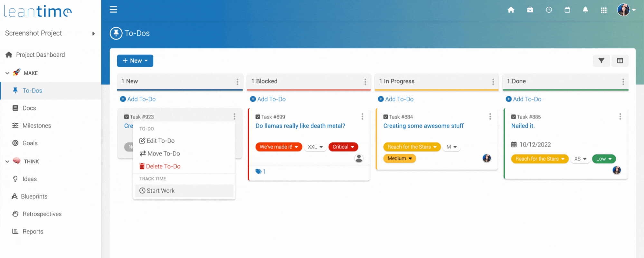Image resolution: width=644 pixels, height=258 pixels.
Task: Choose Start Work from context menu
Action: 184,191
